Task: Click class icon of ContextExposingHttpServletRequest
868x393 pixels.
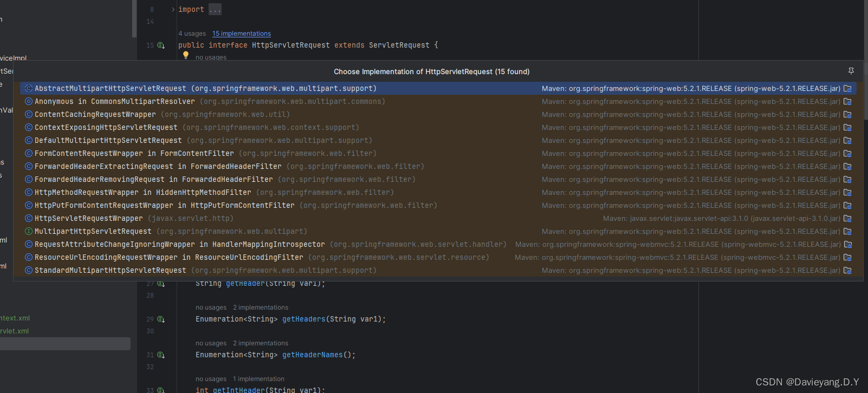Action: coord(29,128)
